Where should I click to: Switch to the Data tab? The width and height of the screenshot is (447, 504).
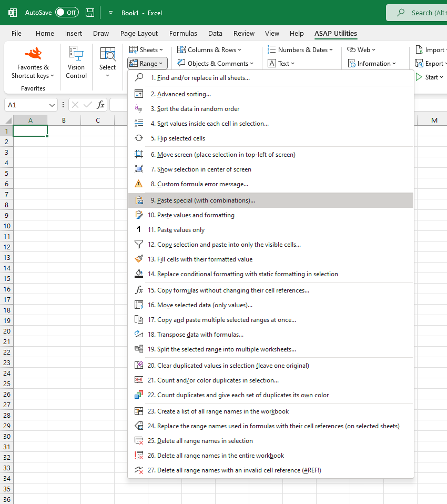click(215, 34)
